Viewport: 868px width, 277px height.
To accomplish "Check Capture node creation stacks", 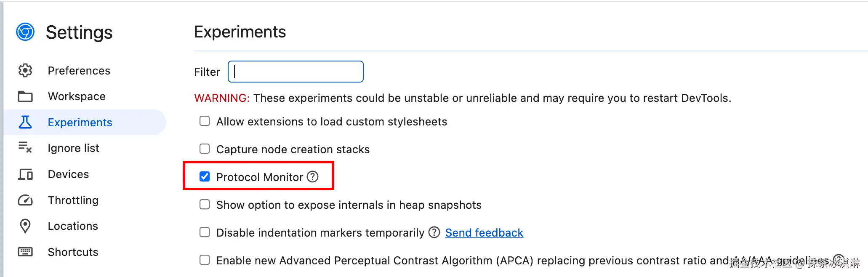I will (205, 149).
